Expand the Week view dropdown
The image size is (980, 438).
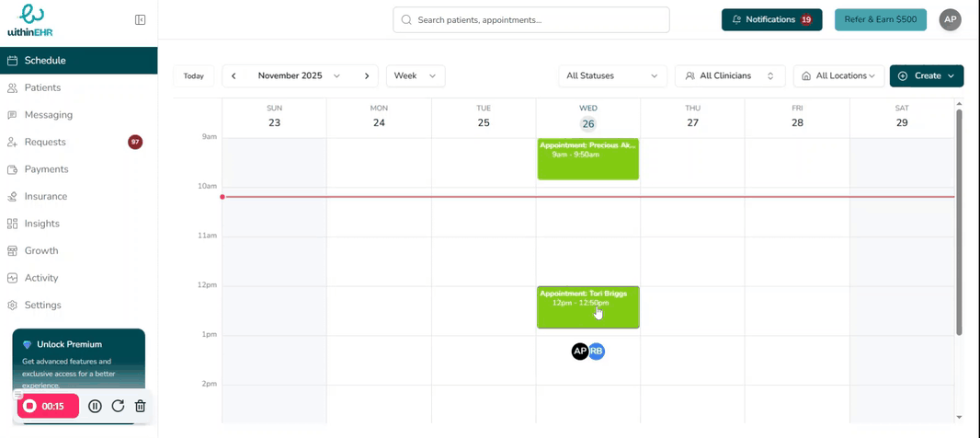click(416, 76)
